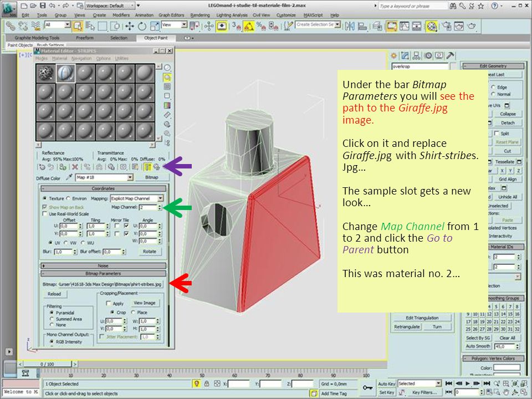Switch to the Graphite Modeling Tools tab
The image size is (532, 399).
(37, 38)
